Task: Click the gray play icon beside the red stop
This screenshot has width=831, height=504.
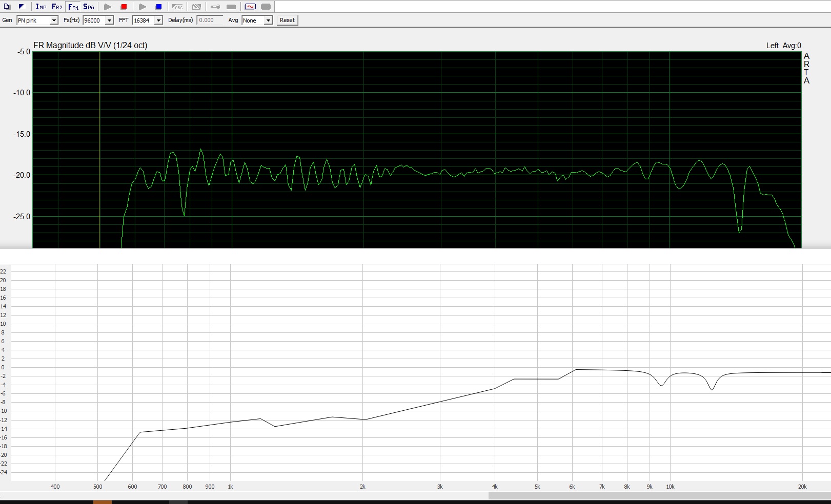Action: click(x=108, y=7)
